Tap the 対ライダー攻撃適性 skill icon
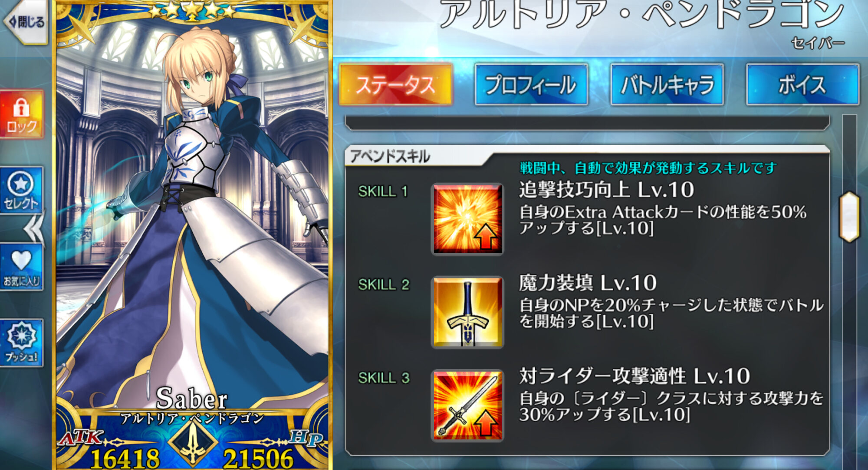 (x=467, y=405)
